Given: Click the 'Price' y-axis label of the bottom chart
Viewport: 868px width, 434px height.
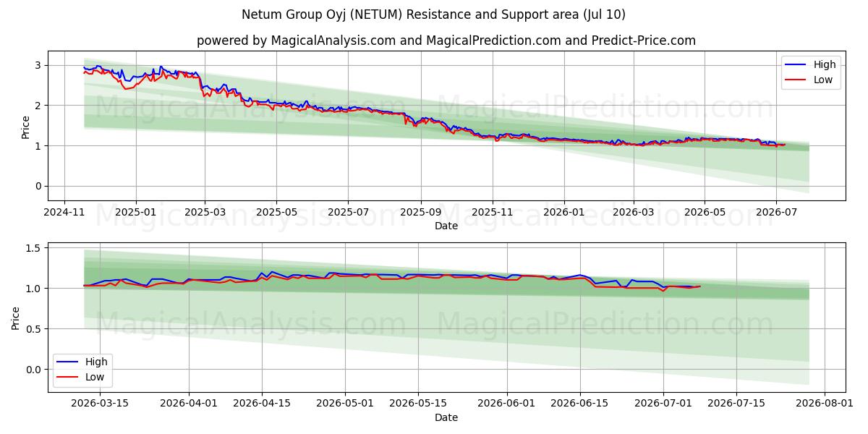Looking at the screenshot, I should (16, 318).
